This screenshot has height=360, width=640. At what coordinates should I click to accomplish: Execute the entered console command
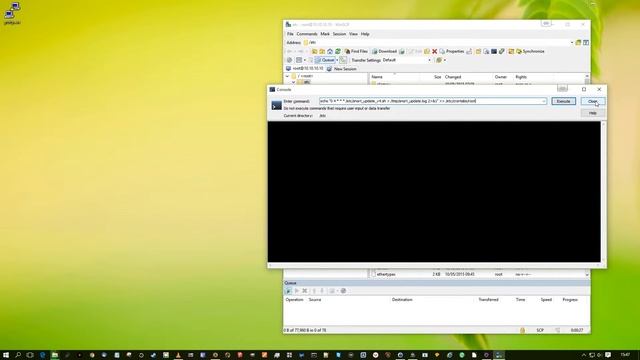(x=563, y=101)
